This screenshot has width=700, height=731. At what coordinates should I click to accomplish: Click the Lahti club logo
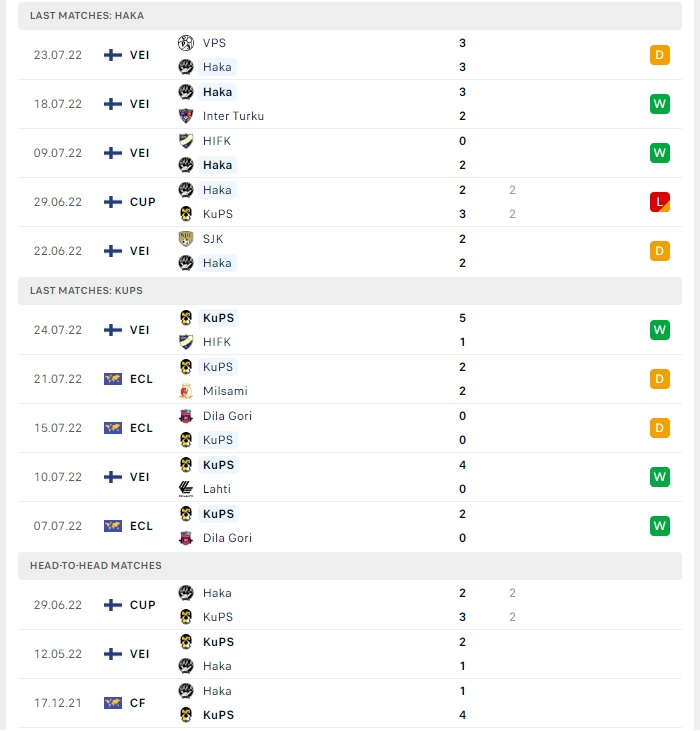[185, 489]
